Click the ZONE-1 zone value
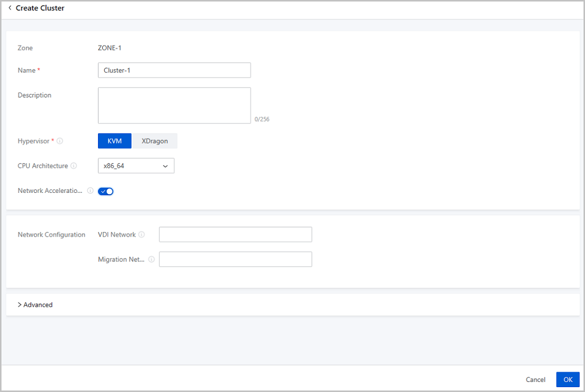This screenshot has height=392, width=585. pyautogui.click(x=110, y=48)
